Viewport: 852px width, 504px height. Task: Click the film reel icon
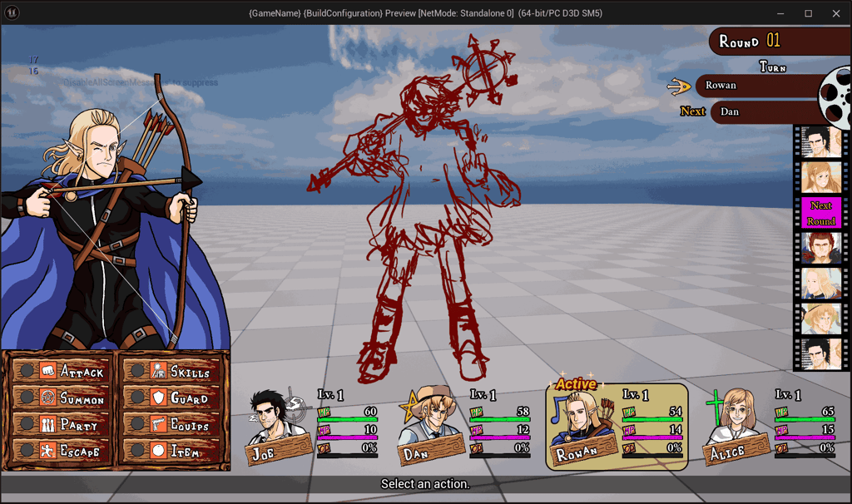pos(835,96)
